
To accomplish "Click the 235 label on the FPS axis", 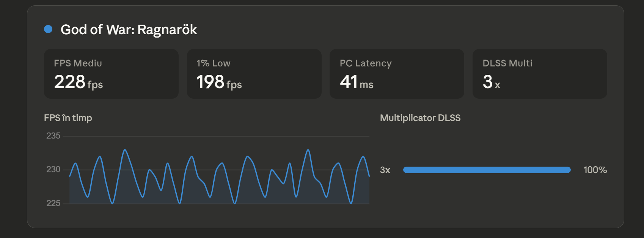I will (53, 136).
